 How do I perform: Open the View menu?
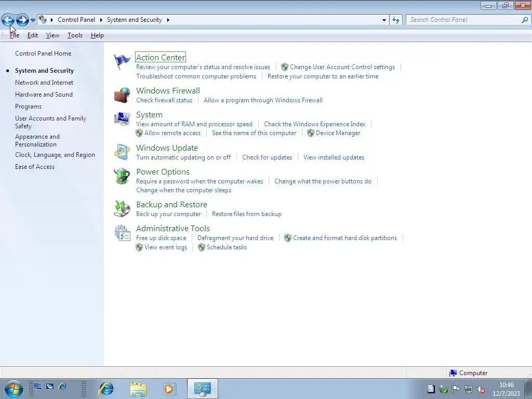[x=52, y=35]
